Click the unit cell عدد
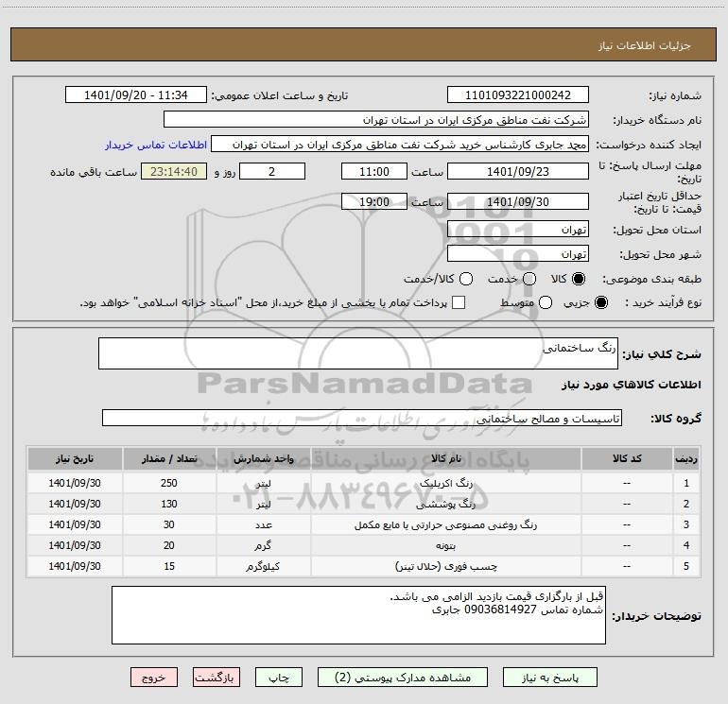 [263, 524]
